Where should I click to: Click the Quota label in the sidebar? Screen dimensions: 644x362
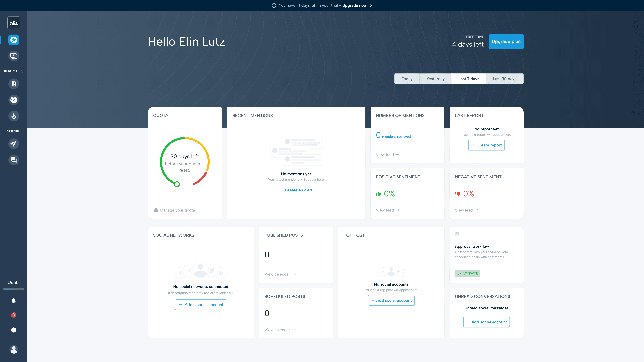(14, 283)
